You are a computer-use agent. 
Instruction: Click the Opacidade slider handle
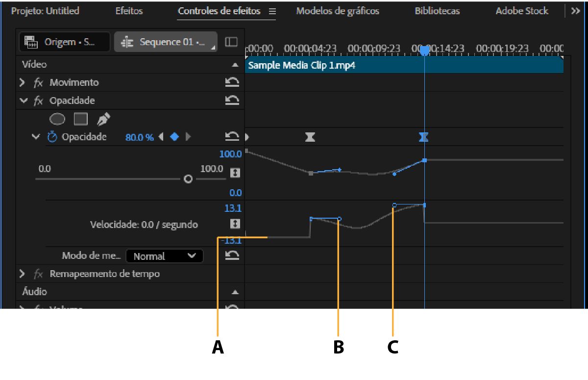click(188, 179)
